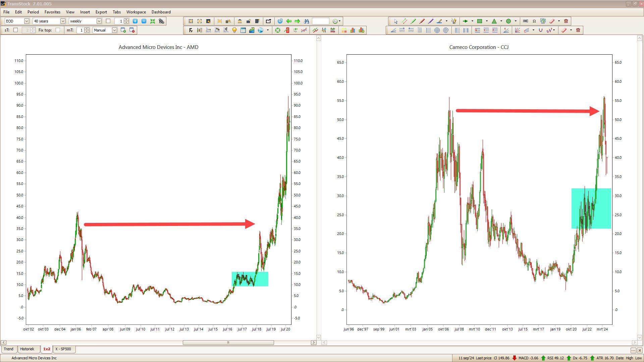Viewport: 644px width, 362px height.
Task: Open the X - SP500 tab
Action: click(x=63, y=349)
